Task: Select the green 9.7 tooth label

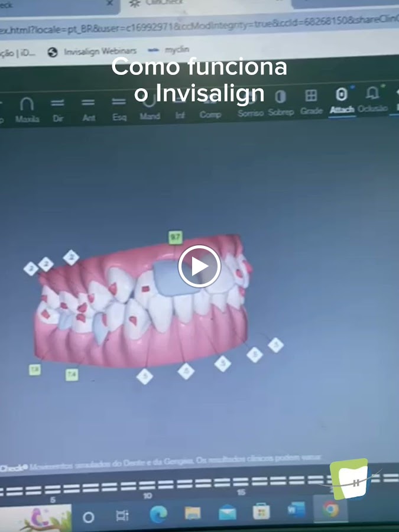Action: tap(176, 237)
